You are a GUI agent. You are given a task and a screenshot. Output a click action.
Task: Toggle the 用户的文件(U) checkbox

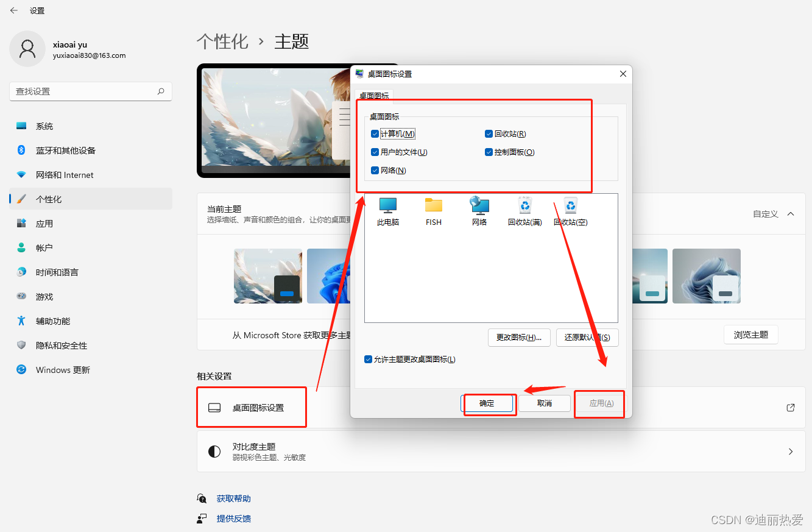[375, 152]
